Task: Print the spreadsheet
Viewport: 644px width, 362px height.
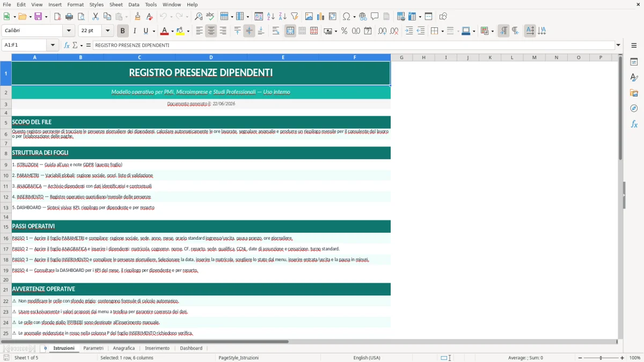Action: pyautogui.click(x=70, y=17)
